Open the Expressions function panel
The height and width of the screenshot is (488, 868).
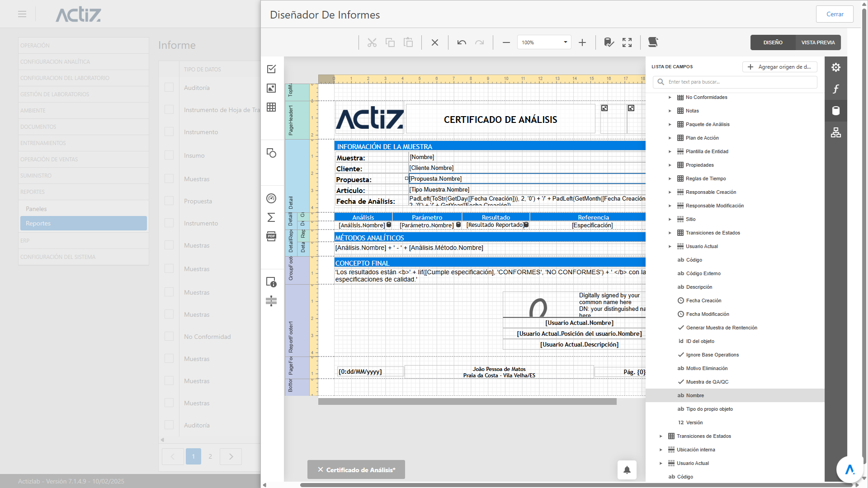point(836,89)
